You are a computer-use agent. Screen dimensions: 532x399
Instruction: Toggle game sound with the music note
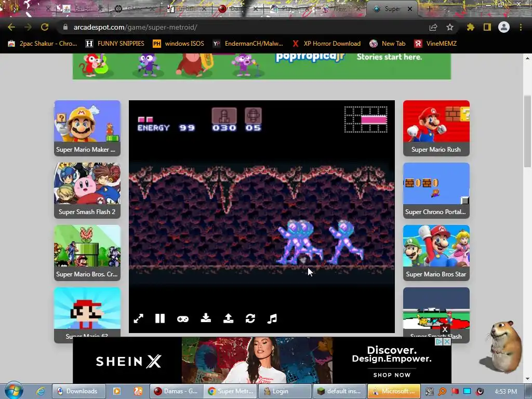click(272, 318)
